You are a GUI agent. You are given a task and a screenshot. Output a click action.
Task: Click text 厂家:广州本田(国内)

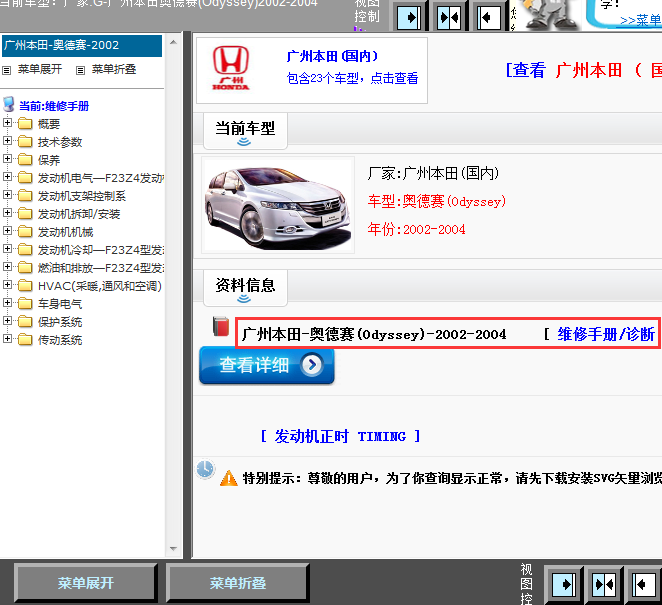point(433,173)
